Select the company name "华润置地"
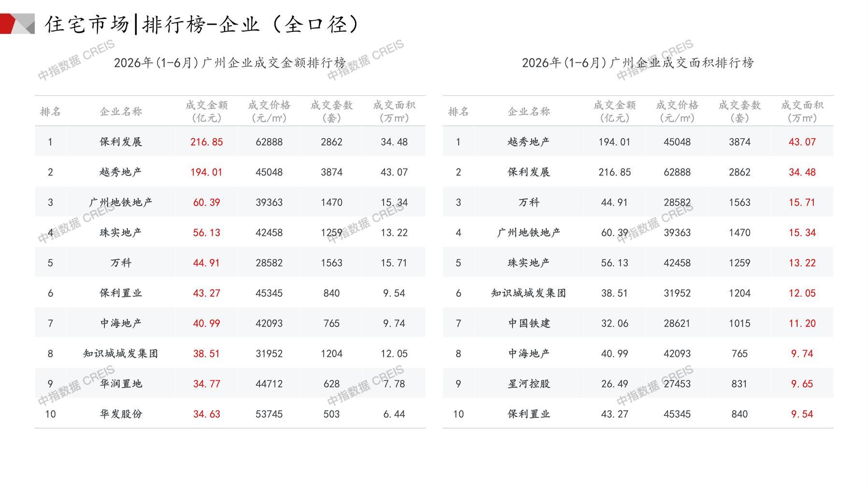The width and height of the screenshot is (868, 488). (x=121, y=384)
